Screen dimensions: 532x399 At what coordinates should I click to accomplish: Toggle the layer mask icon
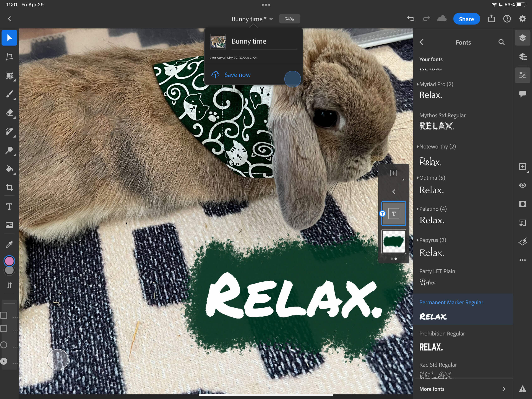[522, 204]
